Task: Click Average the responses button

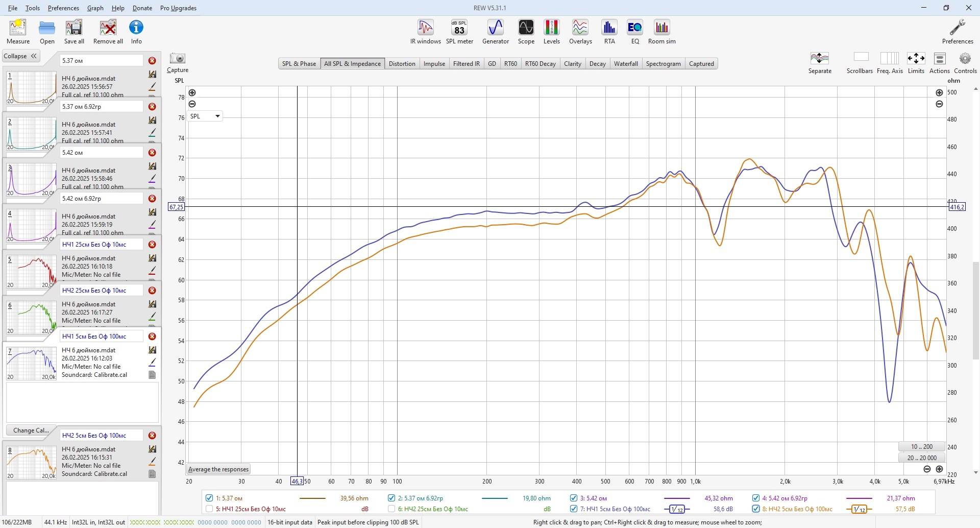Action: pyautogui.click(x=218, y=469)
